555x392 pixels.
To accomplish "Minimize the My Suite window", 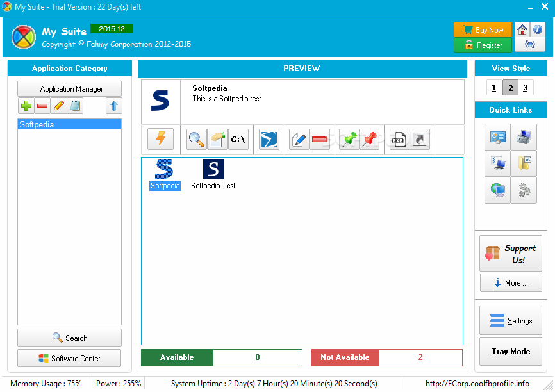I will coord(531,8).
